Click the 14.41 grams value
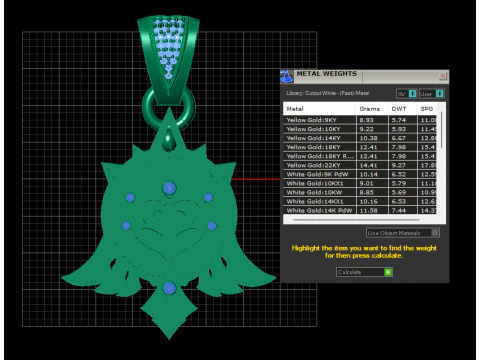480x360 pixels. (x=368, y=165)
